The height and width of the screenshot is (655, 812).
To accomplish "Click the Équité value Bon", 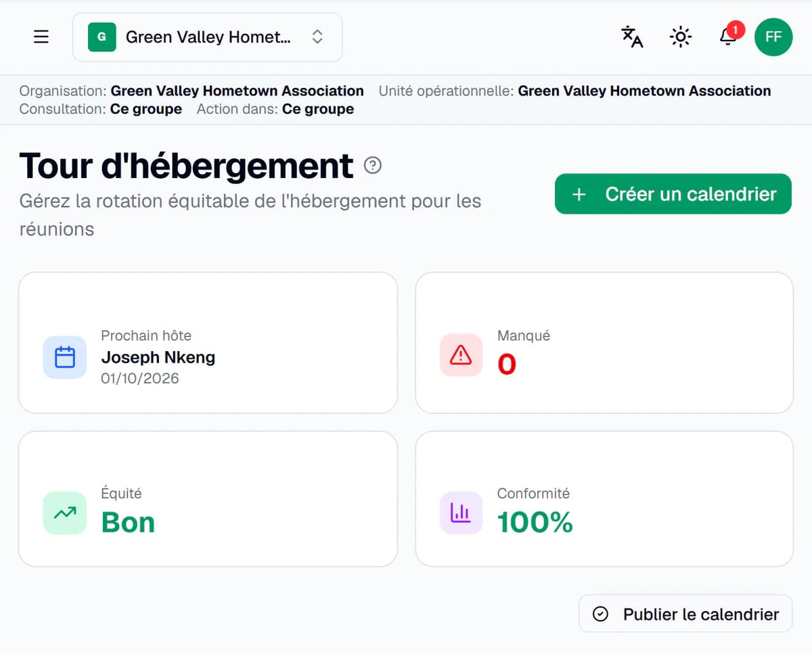I will (128, 522).
